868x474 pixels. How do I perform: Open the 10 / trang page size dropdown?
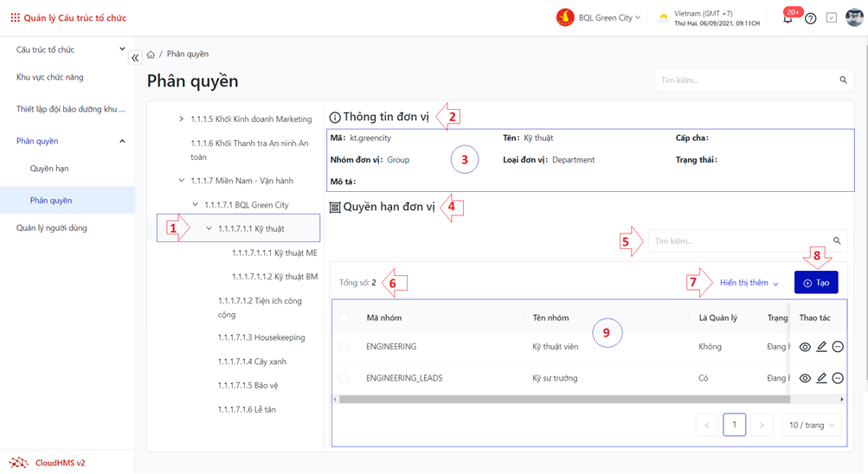[x=811, y=426]
